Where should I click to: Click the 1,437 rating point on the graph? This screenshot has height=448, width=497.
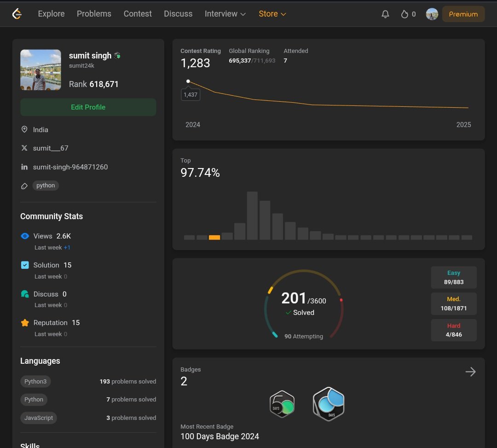pos(188,81)
